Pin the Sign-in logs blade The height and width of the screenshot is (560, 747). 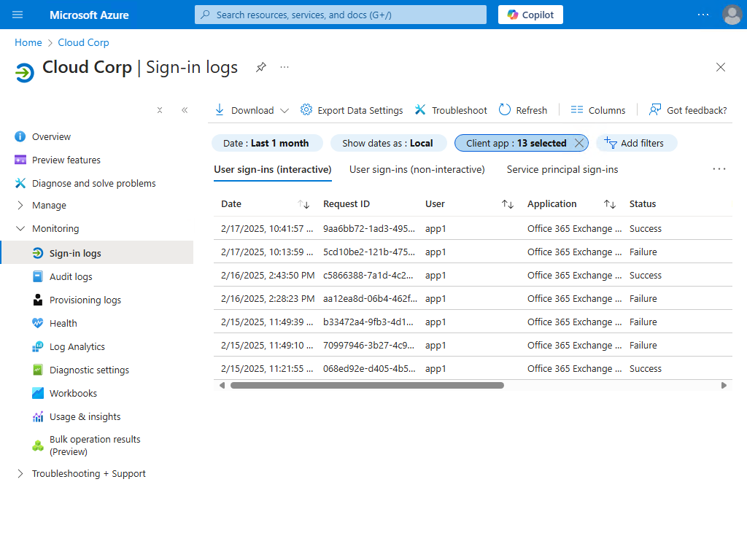click(260, 67)
